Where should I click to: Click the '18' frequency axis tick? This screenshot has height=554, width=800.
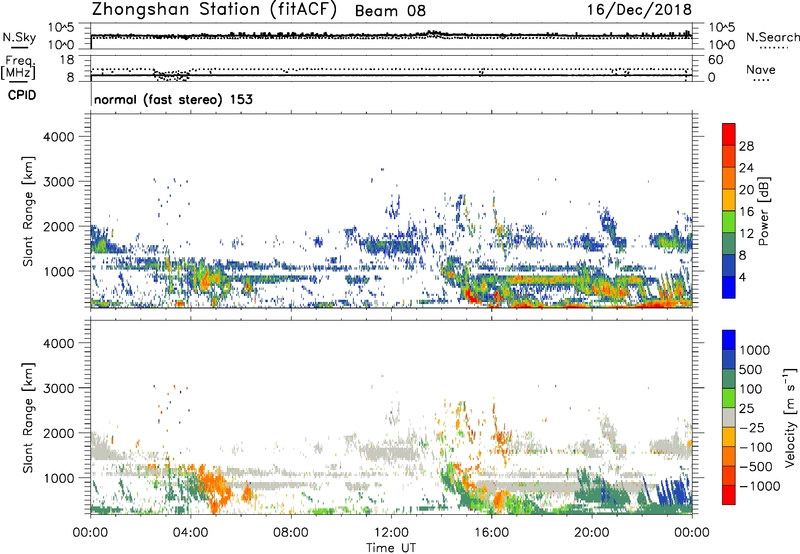pos(67,59)
